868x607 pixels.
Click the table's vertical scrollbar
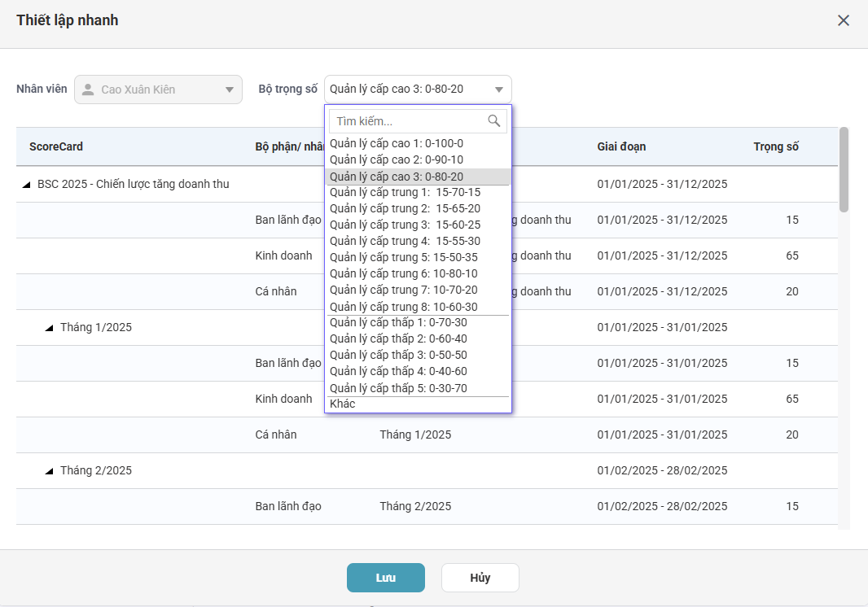tap(844, 170)
